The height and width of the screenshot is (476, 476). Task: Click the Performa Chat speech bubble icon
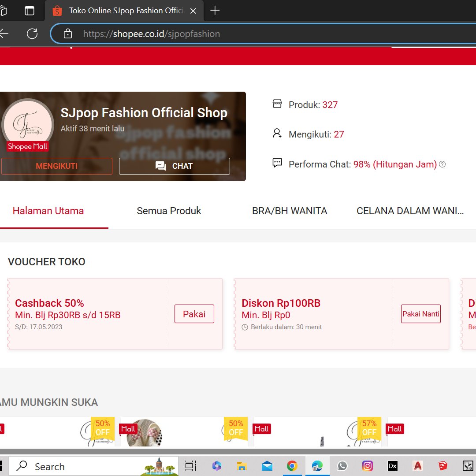277,163
